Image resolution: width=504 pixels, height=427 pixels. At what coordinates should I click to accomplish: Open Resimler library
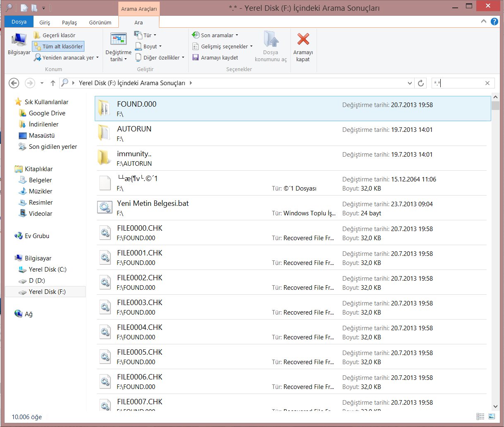[41, 202]
